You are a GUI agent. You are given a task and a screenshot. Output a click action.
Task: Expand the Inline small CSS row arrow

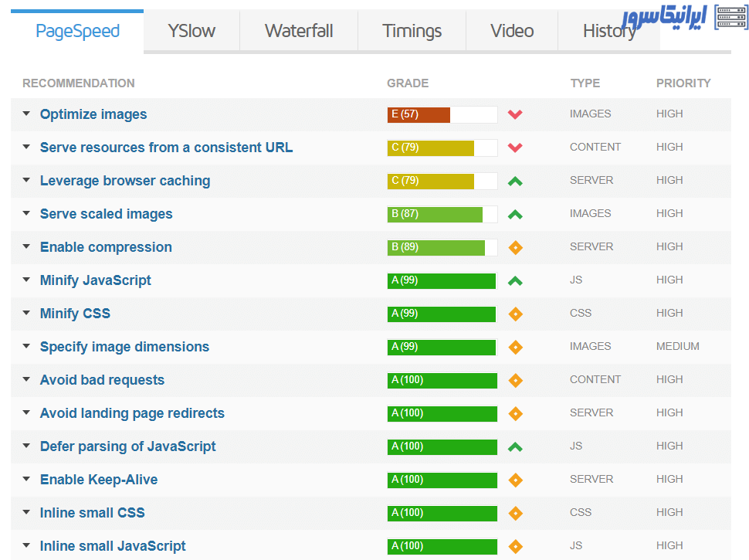[26, 513]
